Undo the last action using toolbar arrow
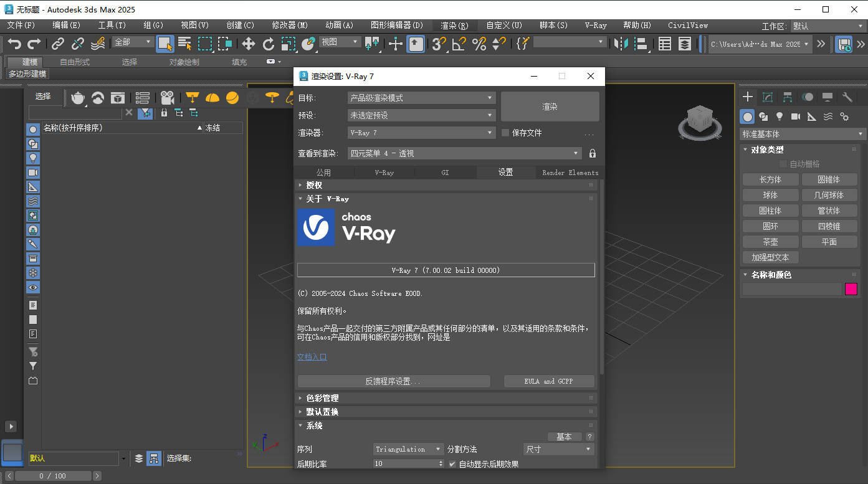 pyautogui.click(x=14, y=44)
